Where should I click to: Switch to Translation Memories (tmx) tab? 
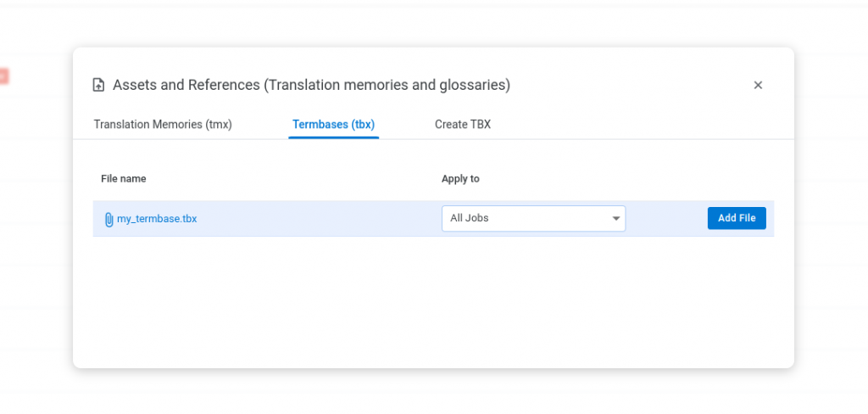click(x=163, y=124)
